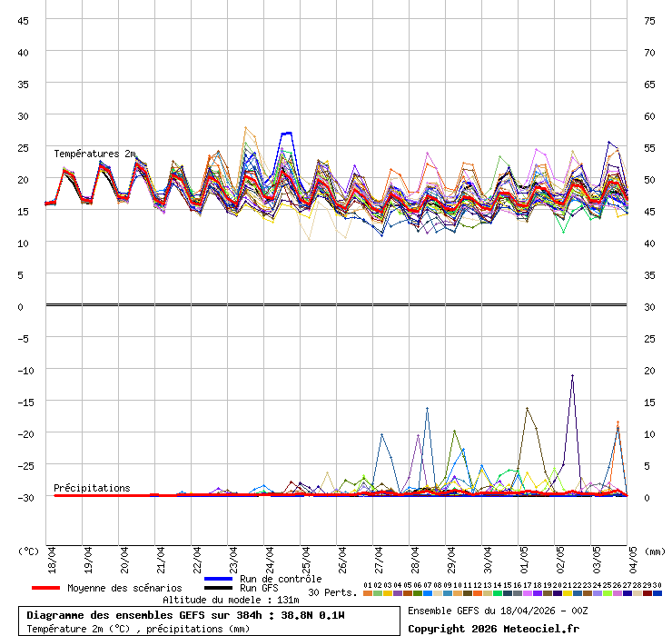Click the blue Run de contrôle legend line
Image resolution: width=672 pixels, height=636 pixels.
(220, 579)
